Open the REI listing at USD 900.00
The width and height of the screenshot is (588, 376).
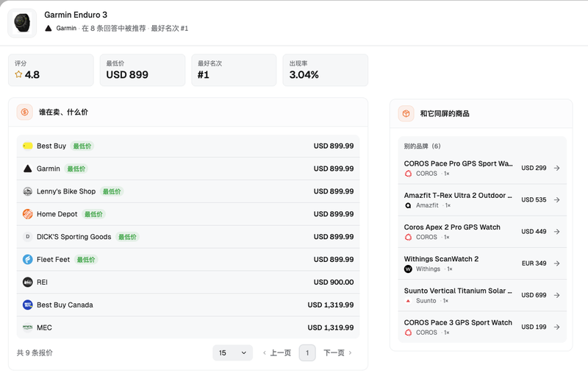click(x=188, y=283)
